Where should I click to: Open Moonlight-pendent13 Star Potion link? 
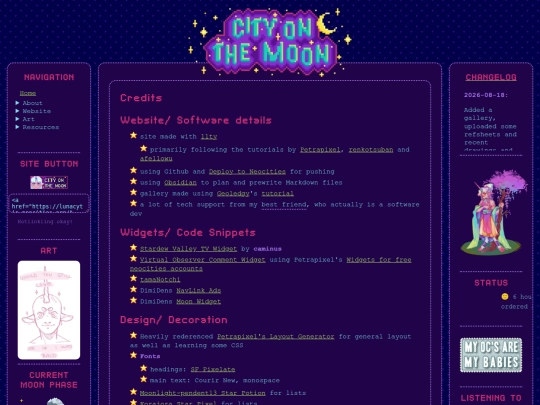(202, 393)
